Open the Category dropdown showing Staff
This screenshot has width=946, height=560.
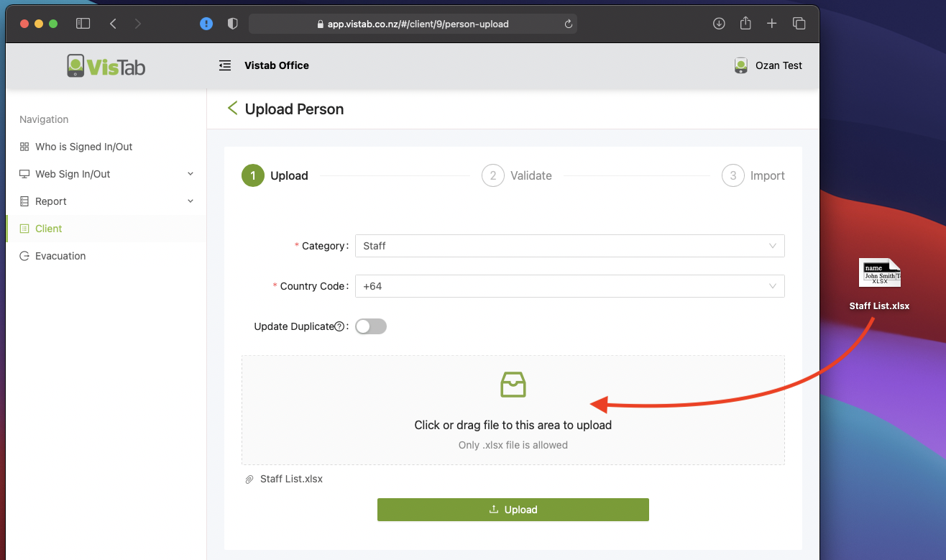pyautogui.click(x=569, y=246)
